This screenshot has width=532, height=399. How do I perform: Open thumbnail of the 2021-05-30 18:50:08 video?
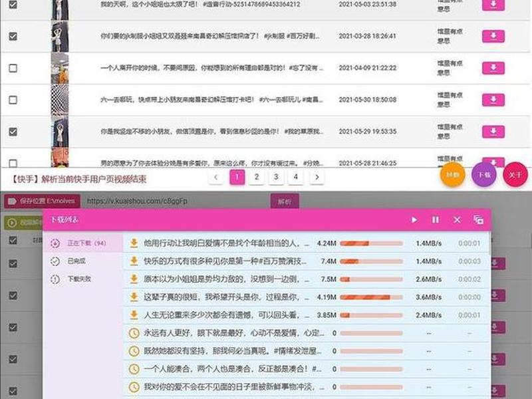[60, 100]
